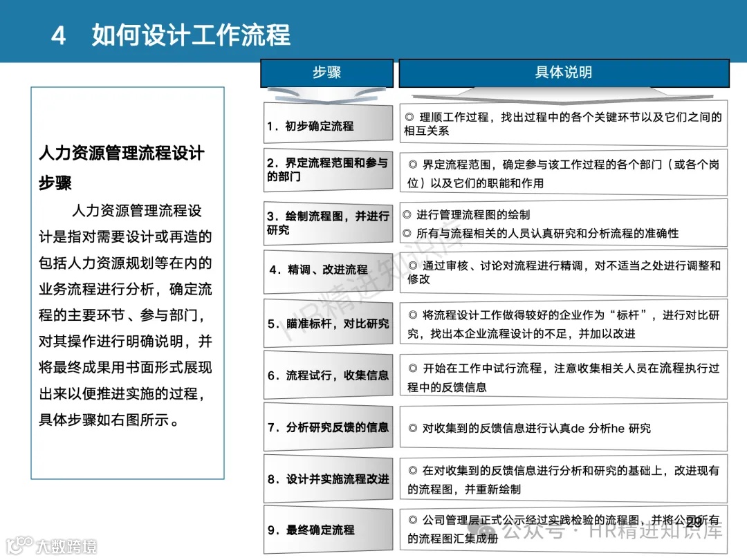747x560 pixels.
Task: Switch to the 步骤 column header
Action: 326,72
